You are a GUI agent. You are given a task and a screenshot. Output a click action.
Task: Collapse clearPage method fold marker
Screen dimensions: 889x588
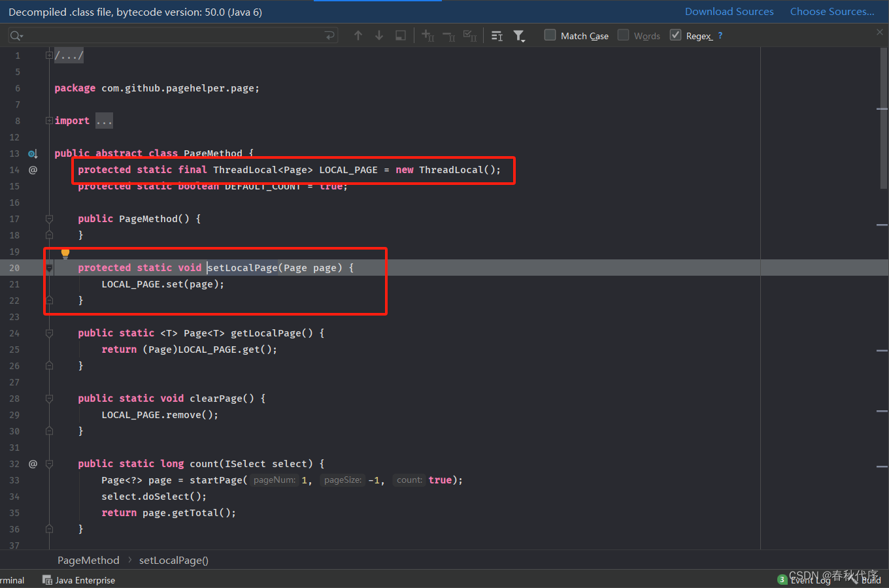[x=49, y=399]
